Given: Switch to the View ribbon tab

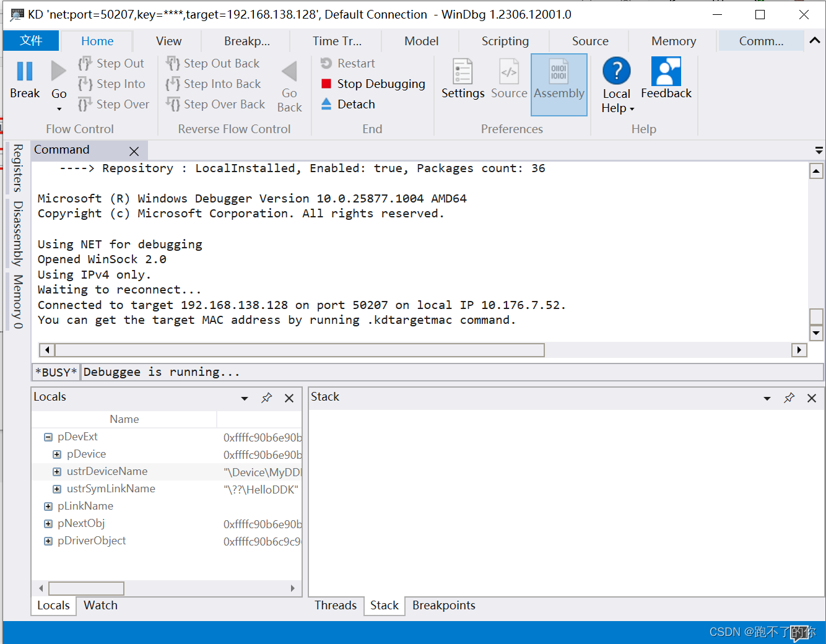Looking at the screenshot, I should (x=168, y=41).
